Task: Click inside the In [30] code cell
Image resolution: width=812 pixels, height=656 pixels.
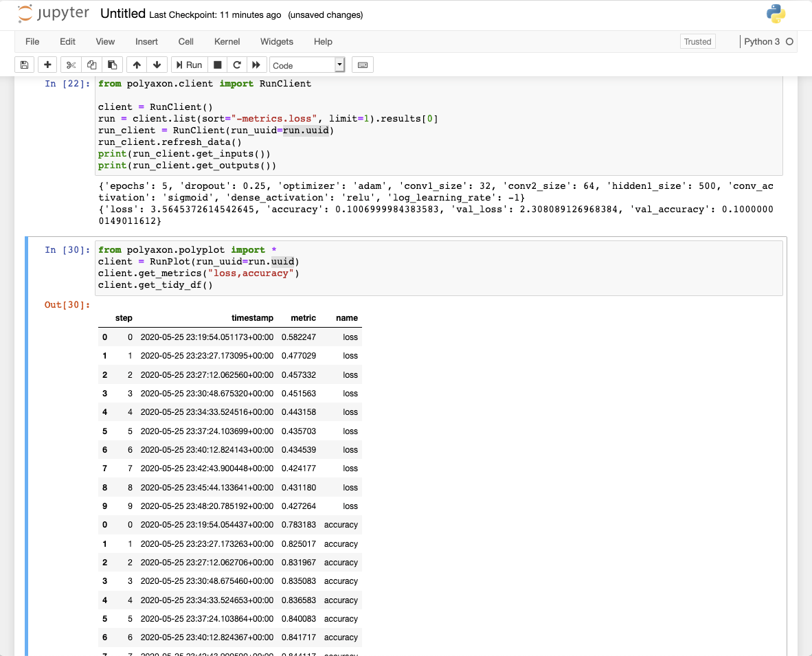Action: (x=438, y=268)
